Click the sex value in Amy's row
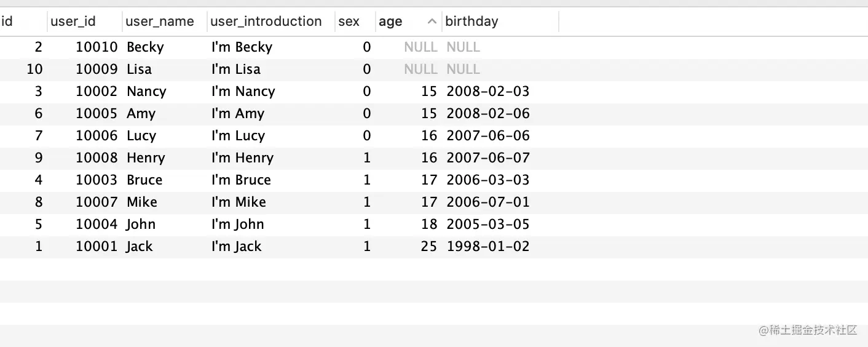The width and height of the screenshot is (868, 347). [x=367, y=114]
